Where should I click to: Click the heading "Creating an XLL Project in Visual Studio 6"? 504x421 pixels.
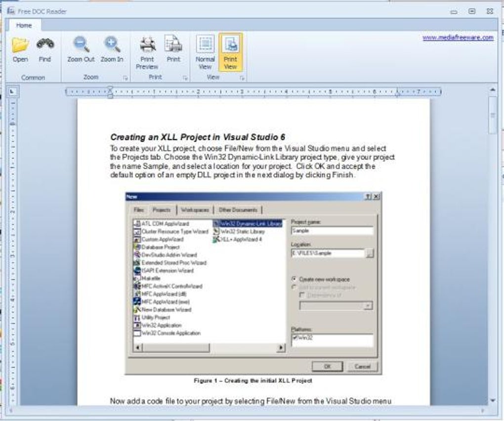pyautogui.click(x=198, y=137)
